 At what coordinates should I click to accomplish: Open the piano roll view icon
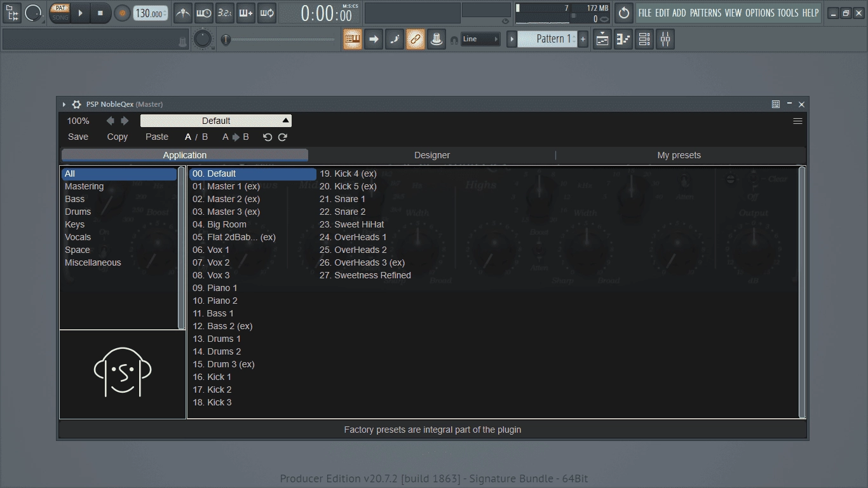coord(623,39)
